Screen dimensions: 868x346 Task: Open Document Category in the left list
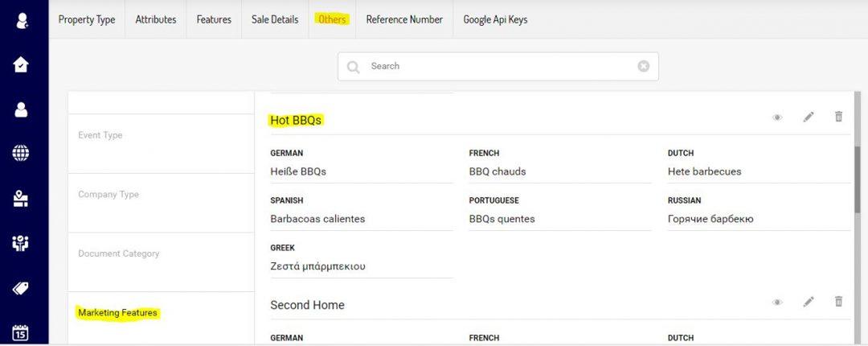(x=119, y=253)
